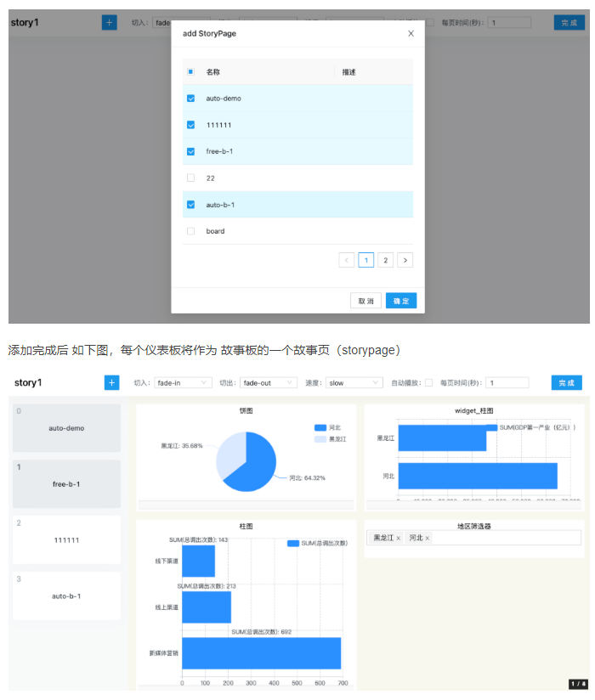
Task: Select the free-b-1 story page in sidebar
Action: (x=66, y=484)
